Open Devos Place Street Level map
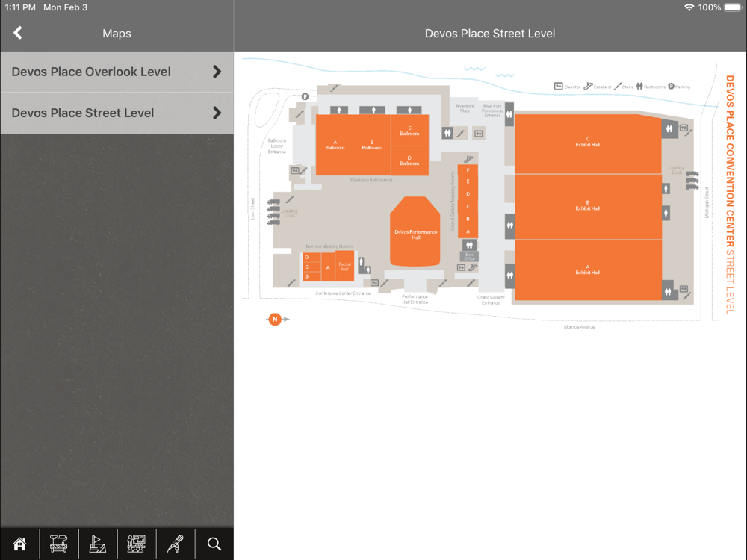This screenshot has width=747, height=560. click(117, 113)
